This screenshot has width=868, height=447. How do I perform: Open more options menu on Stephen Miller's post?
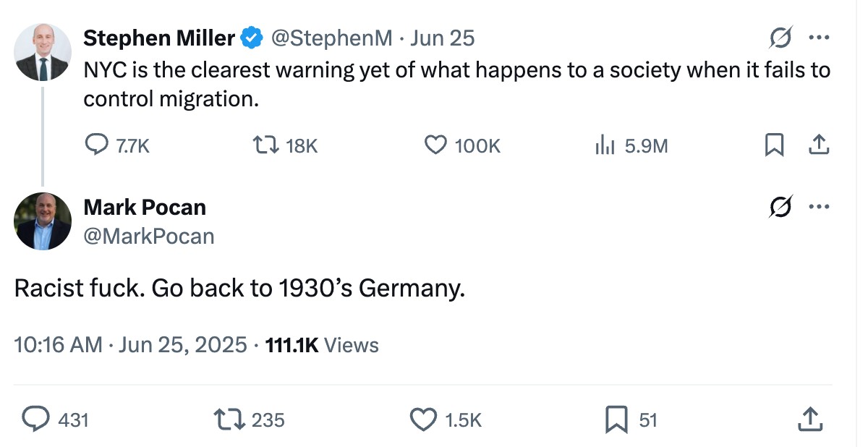pyautogui.click(x=819, y=38)
